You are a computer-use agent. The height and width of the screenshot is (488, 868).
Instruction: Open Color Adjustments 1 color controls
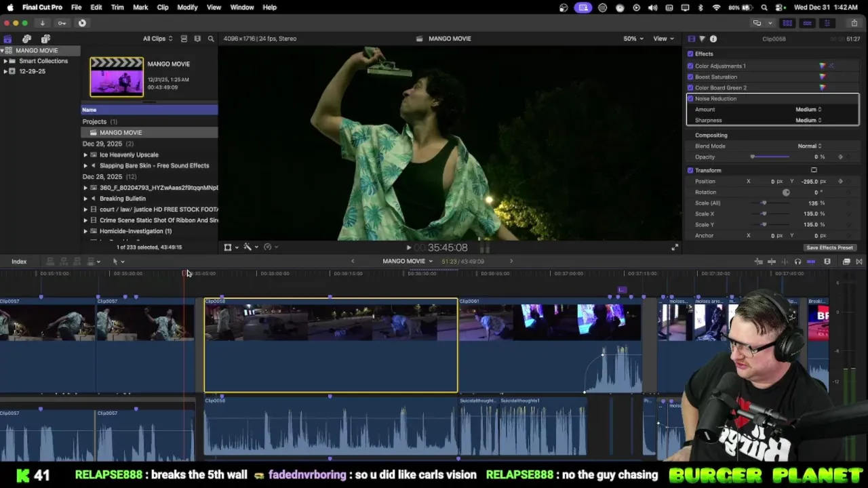pyautogui.click(x=823, y=66)
